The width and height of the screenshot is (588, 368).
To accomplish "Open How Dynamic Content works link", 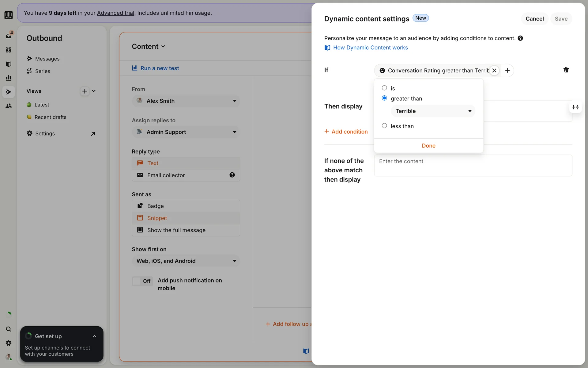I will click(370, 48).
